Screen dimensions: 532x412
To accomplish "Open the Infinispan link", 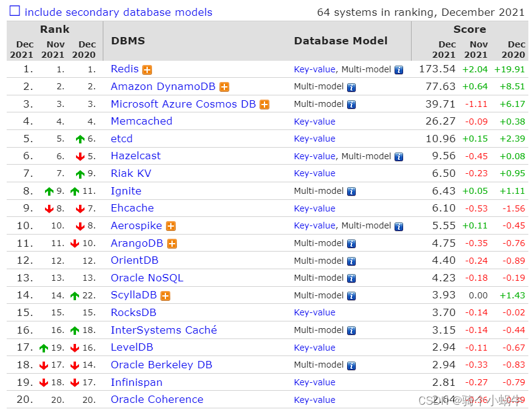I will pyautogui.click(x=136, y=382).
